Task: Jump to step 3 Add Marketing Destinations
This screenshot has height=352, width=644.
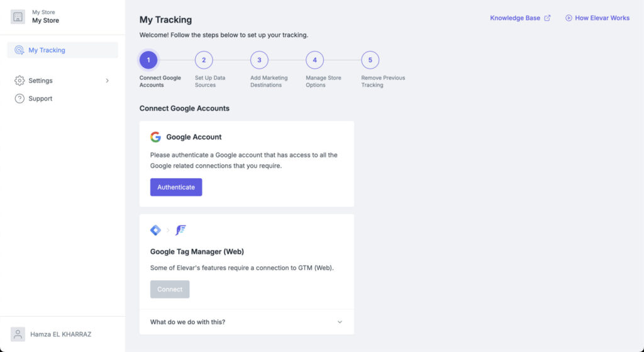Action: tap(259, 60)
